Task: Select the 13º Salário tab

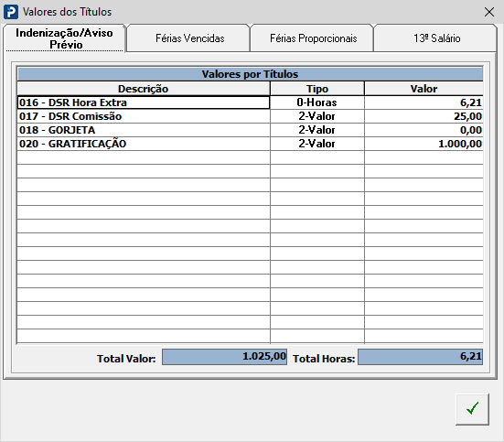Action: 436,38
